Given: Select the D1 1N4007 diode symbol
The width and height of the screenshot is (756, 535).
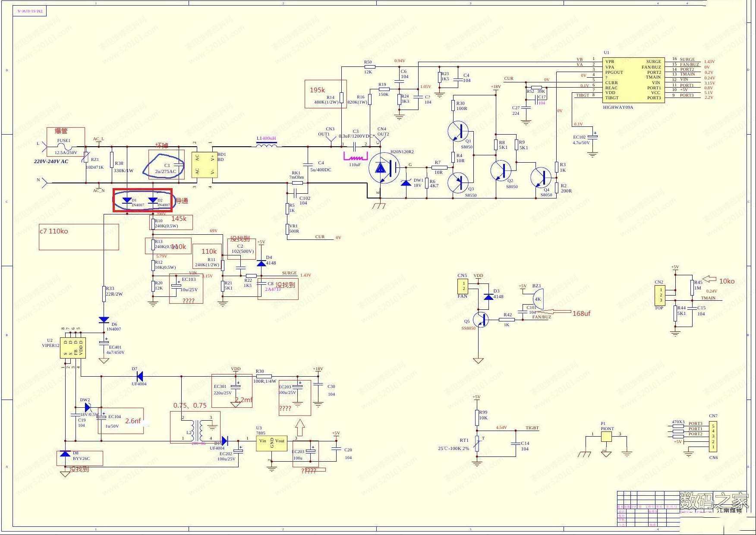Looking at the screenshot, I should pyautogui.click(x=127, y=200).
